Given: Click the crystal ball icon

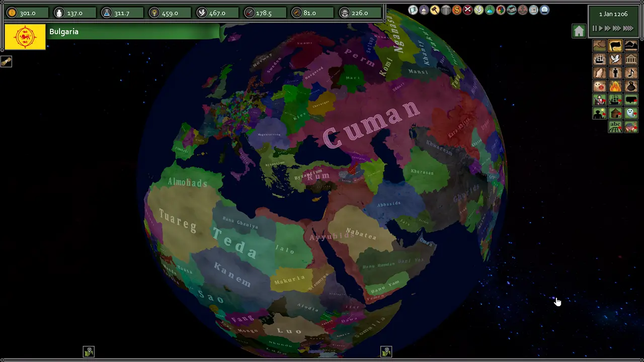Looking at the screenshot, I should [544, 10].
